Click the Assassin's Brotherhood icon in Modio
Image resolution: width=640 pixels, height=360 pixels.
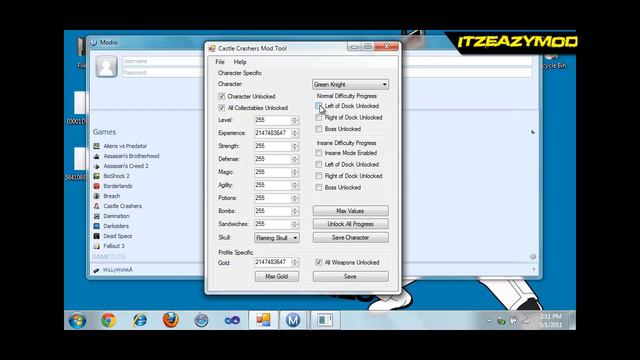click(97, 156)
